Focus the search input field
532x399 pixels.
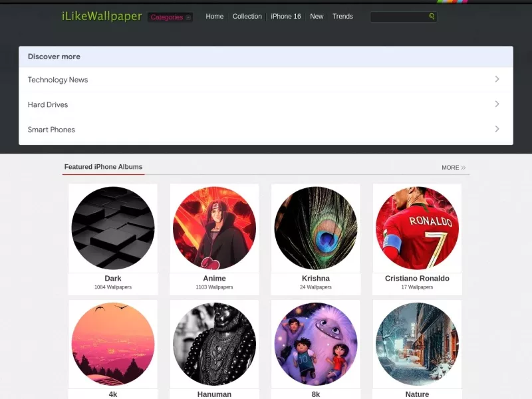[399, 17]
